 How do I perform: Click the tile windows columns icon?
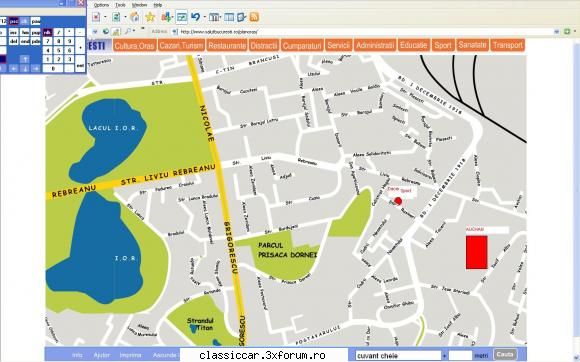[214, 17]
